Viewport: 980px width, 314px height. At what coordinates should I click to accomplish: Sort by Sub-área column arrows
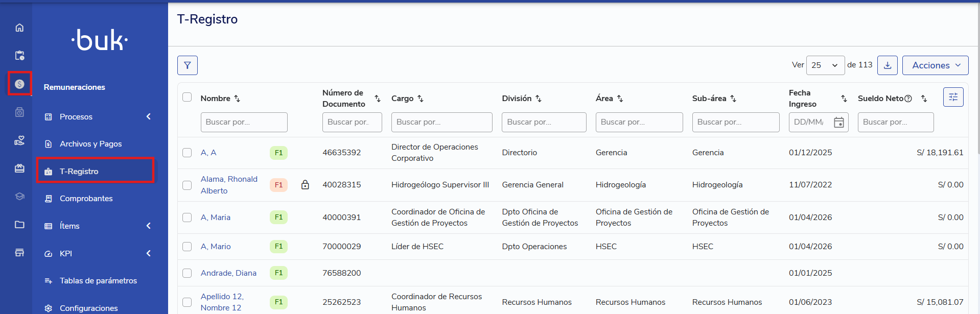tap(733, 99)
